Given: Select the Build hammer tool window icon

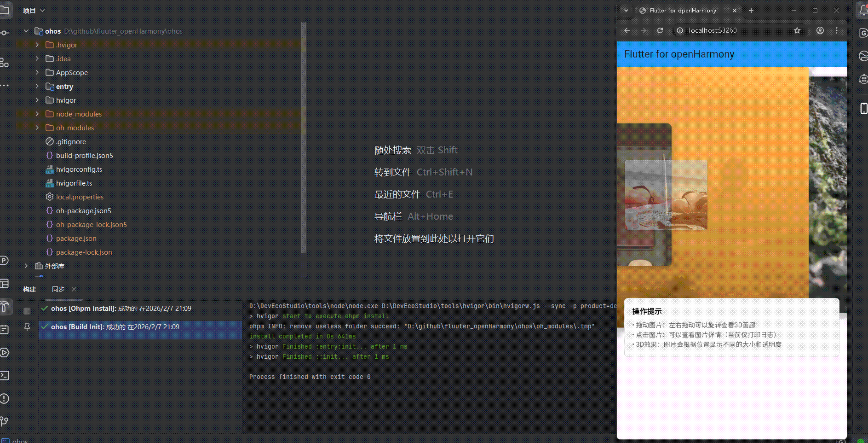Looking at the screenshot, I should click(x=4, y=307).
